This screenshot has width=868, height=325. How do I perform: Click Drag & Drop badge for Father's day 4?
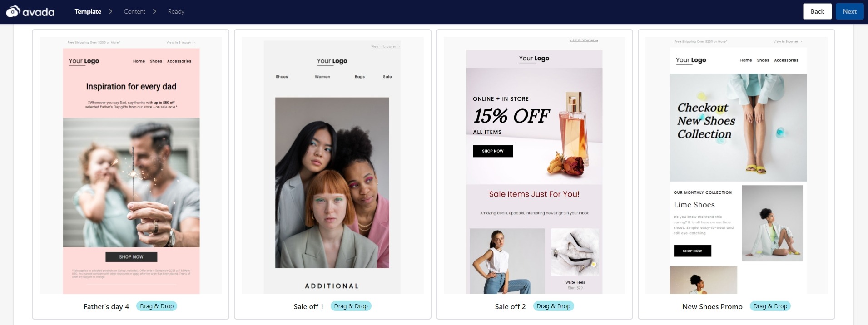click(x=157, y=306)
